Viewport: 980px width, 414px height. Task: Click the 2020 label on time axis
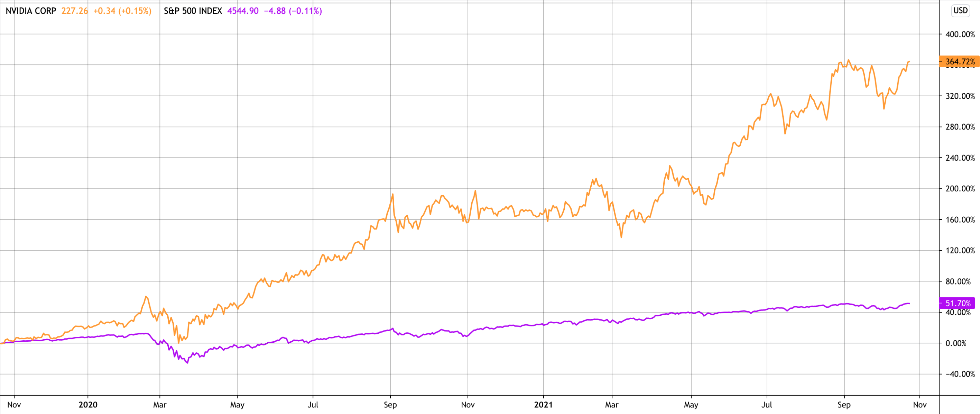(x=88, y=404)
